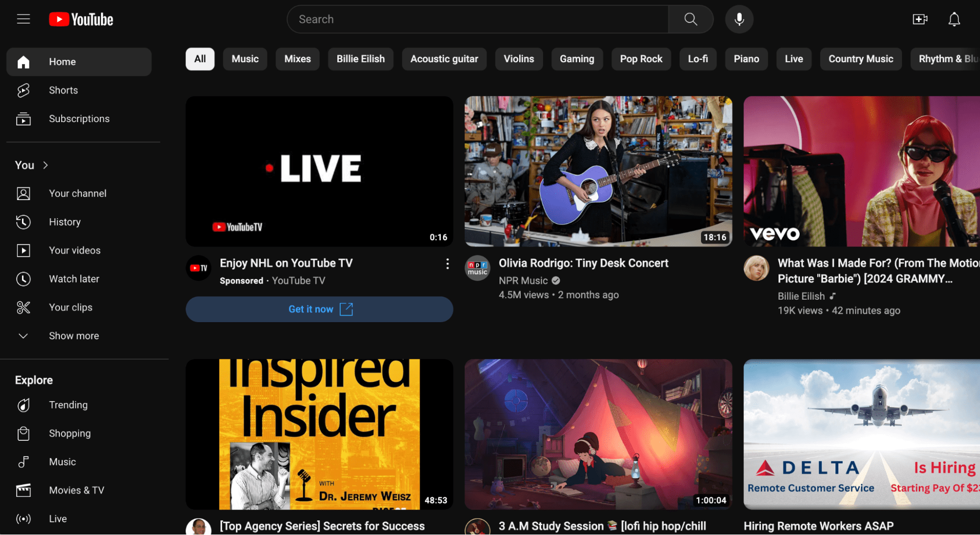Select the All filter chip
This screenshot has width=980, height=535.
tap(200, 59)
